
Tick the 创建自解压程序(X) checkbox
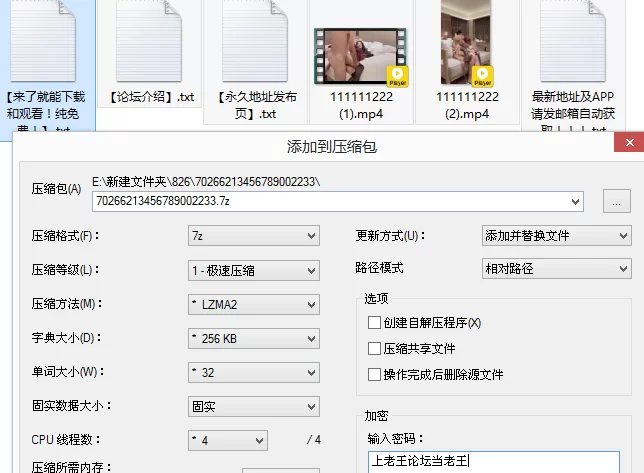[x=374, y=323]
